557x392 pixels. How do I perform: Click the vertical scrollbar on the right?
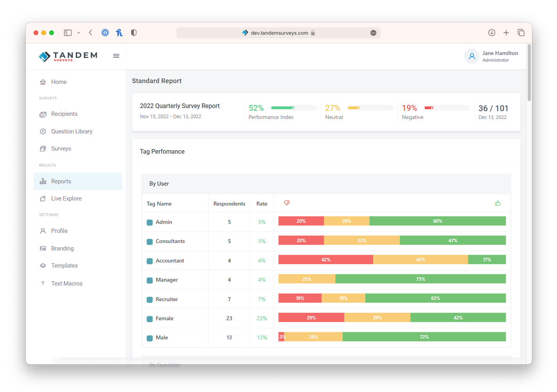(529, 70)
